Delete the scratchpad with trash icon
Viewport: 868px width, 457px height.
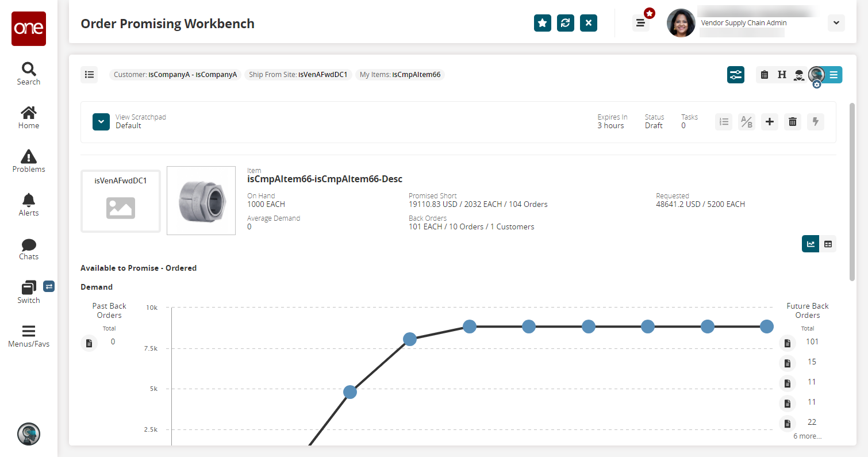(x=793, y=121)
